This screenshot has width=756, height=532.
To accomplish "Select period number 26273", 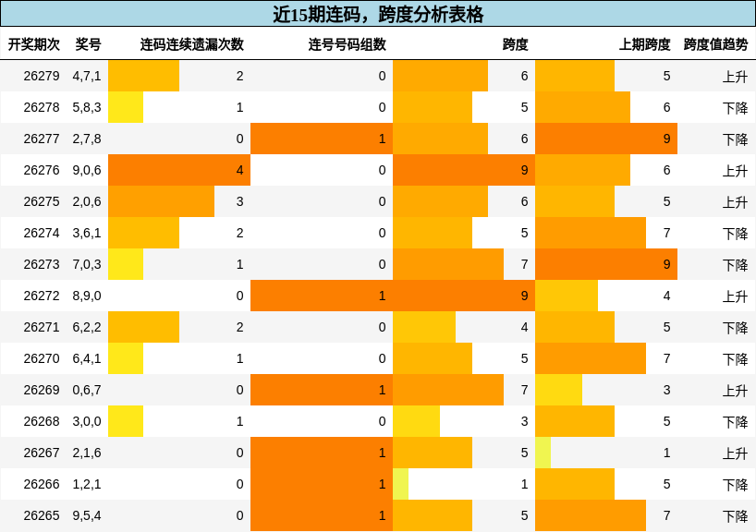I will coord(42,264).
